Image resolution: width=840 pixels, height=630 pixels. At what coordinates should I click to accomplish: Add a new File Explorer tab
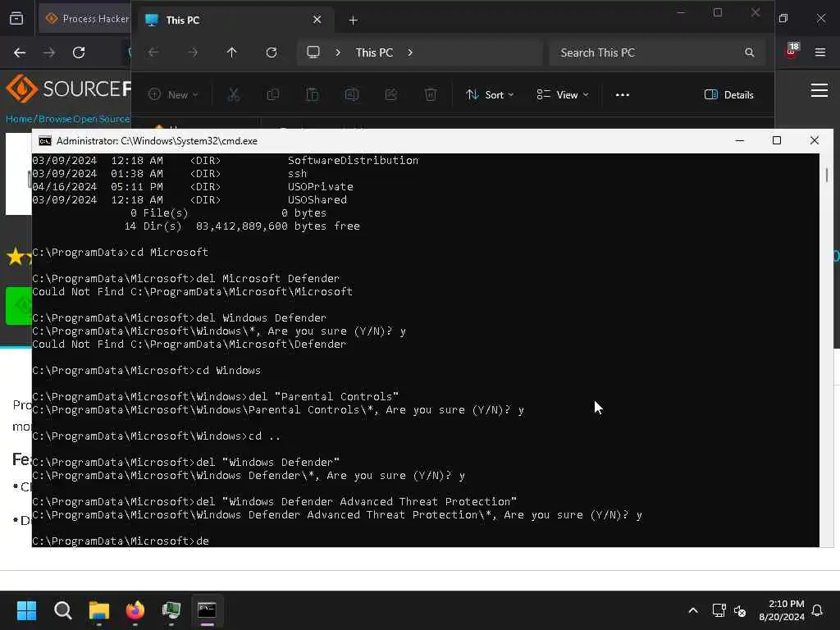click(x=353, y=21)
